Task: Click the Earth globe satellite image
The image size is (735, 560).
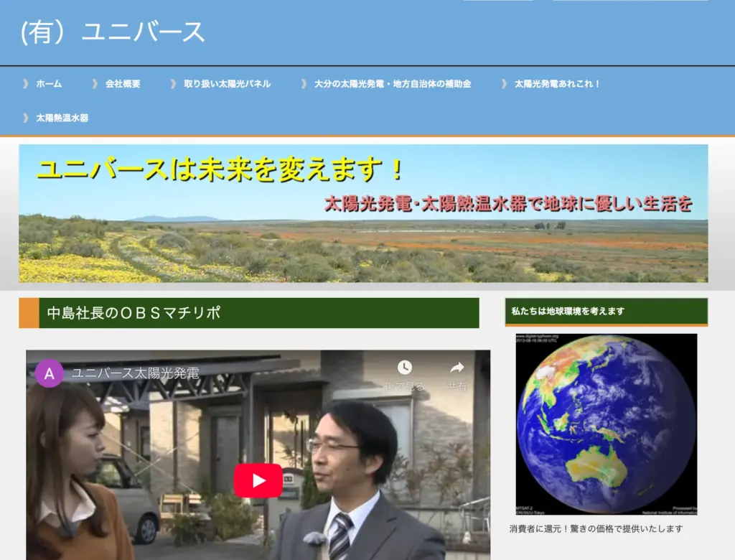Action: (606, 424)
